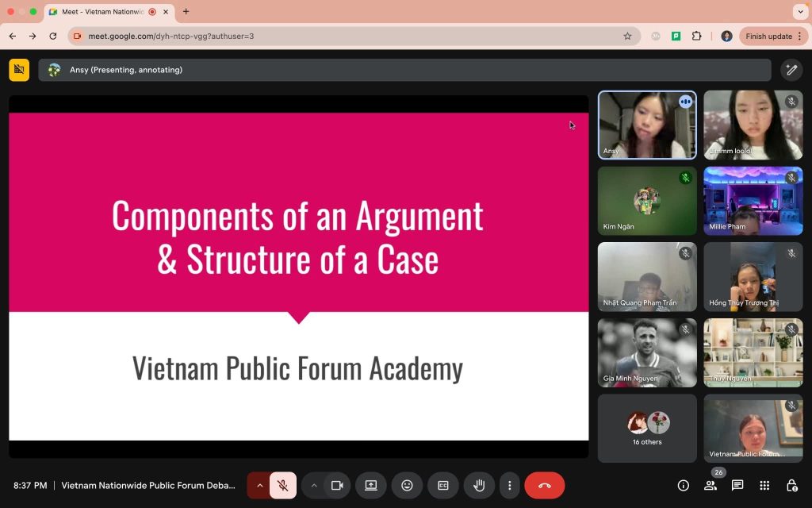Click the annotate pen sparkle icon
Viewport: 812px width, 508px height.
791,70
